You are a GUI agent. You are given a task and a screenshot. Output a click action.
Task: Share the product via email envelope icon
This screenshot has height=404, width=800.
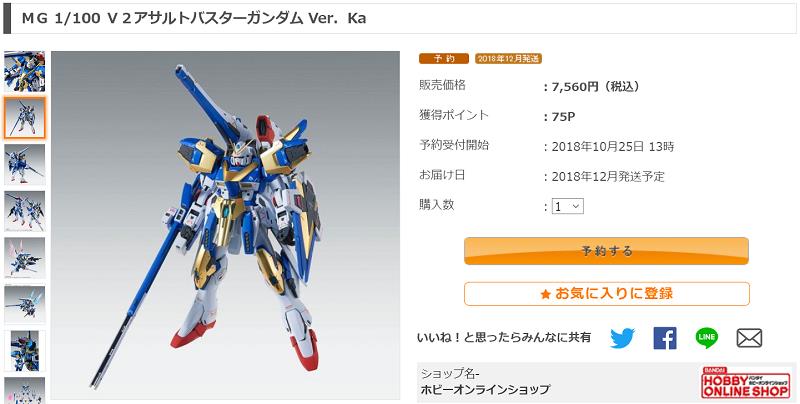coord(749,338)
